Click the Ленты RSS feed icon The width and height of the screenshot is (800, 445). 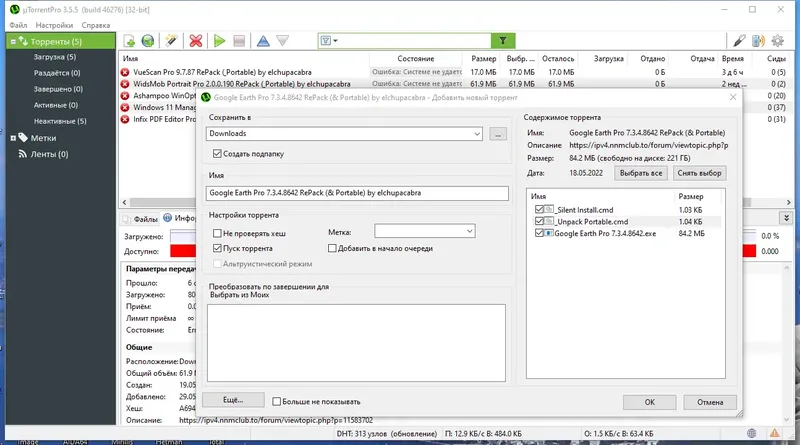[22, 154]
